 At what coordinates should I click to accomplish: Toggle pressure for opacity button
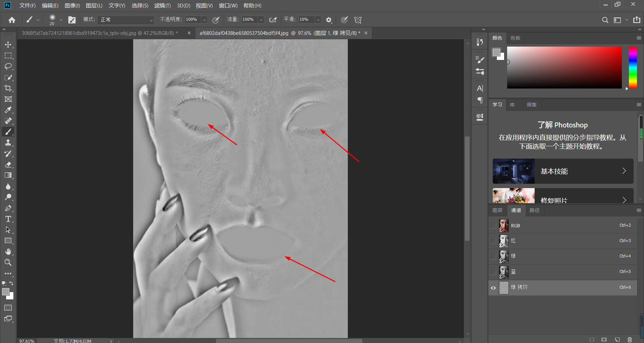[x=216, y=20]
